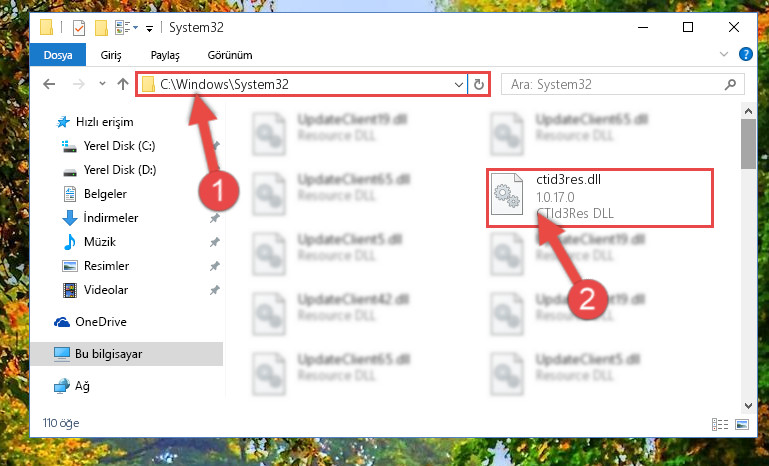Click the Properties checkmark quick access icon
The image size is (769, 466).
click(x=78, y=28)
